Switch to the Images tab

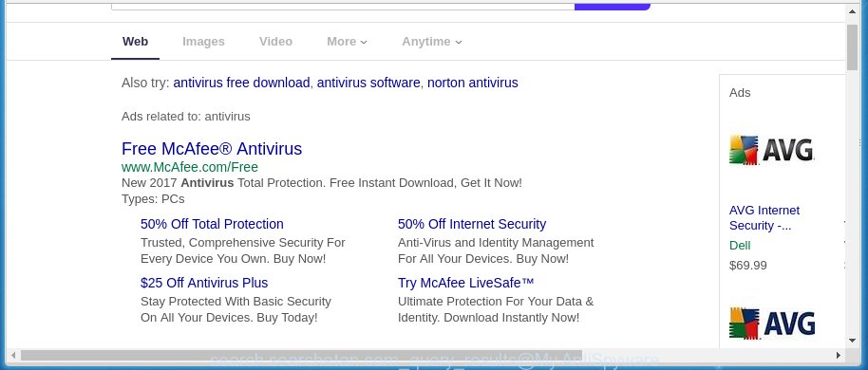pos(203,42)
